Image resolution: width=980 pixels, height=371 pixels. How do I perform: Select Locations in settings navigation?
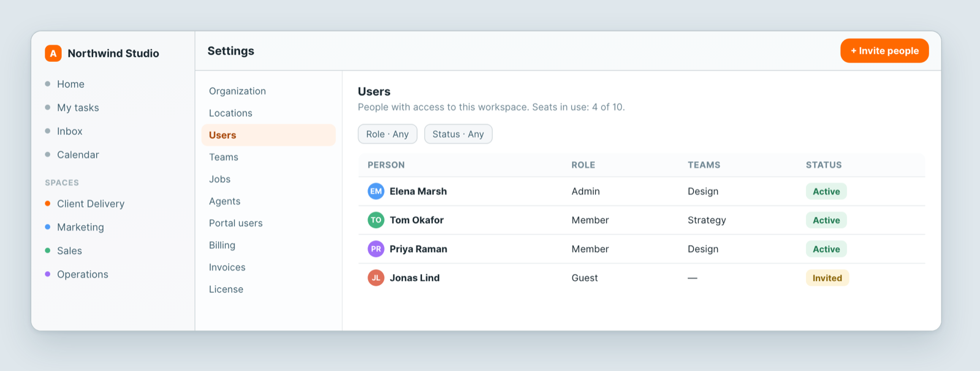[268, 113]
